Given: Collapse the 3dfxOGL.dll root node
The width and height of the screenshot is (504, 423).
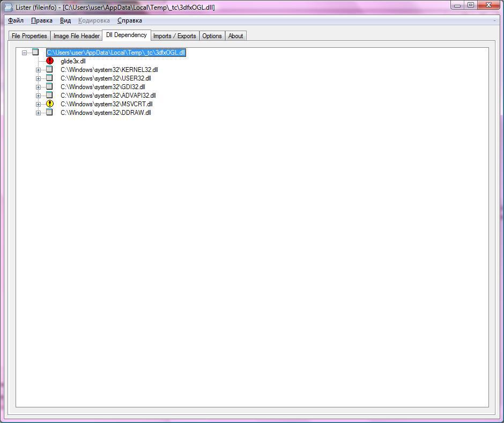Looking at the screenshot, I should 25,53.
